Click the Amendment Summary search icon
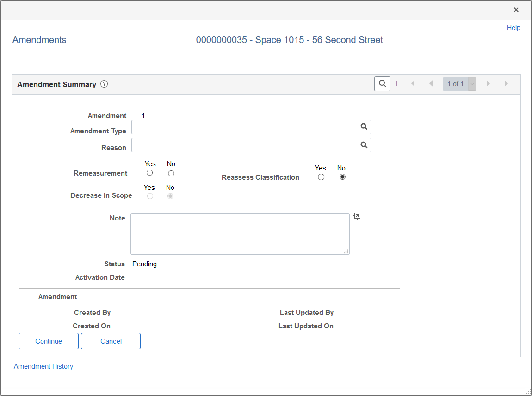 point(382,83)
